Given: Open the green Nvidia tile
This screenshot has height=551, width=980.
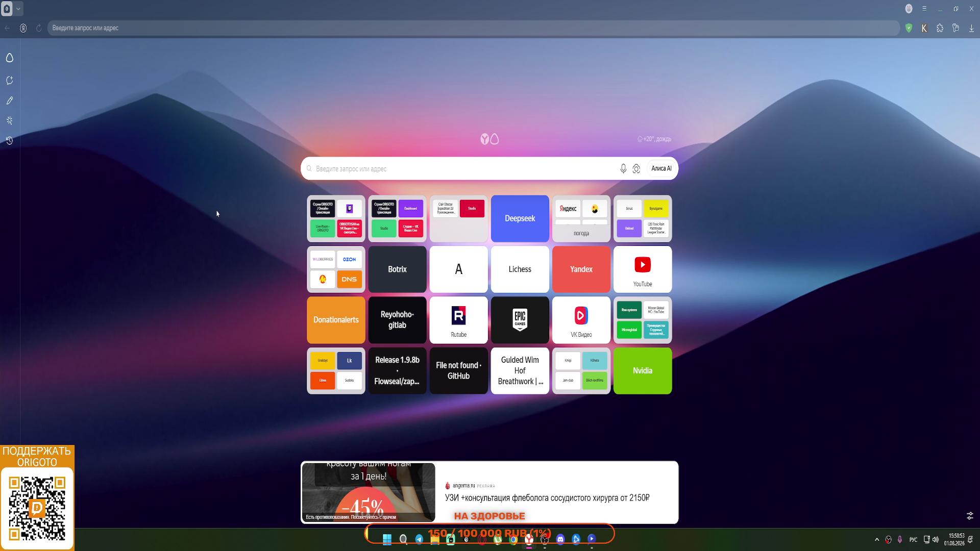Looking at the screenshot, I should coord(643,371).
